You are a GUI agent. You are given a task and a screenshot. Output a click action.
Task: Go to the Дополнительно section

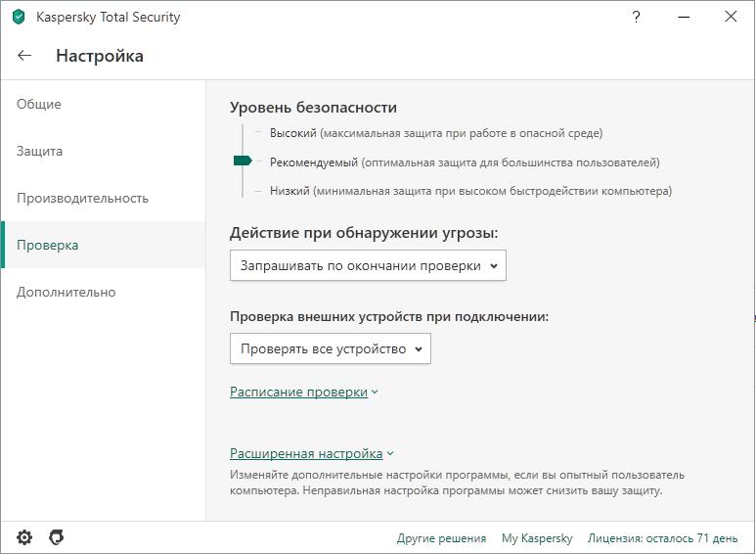click(x=66, y=292)
